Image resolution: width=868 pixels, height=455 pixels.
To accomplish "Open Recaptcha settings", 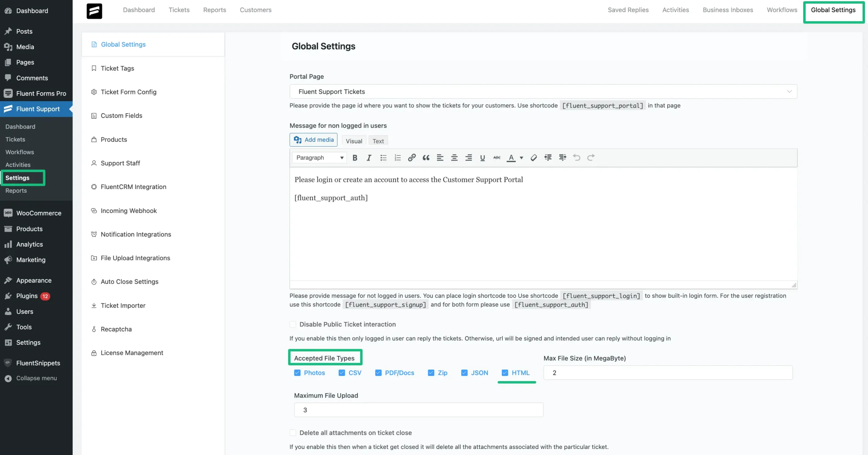I will pos(116,329).
